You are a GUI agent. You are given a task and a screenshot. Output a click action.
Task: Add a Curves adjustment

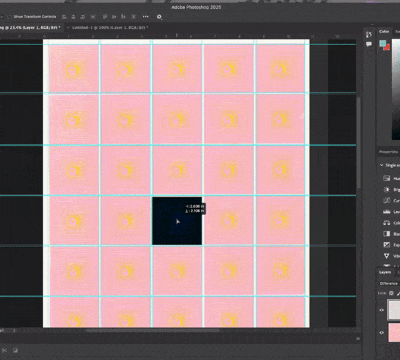point(387,200)
